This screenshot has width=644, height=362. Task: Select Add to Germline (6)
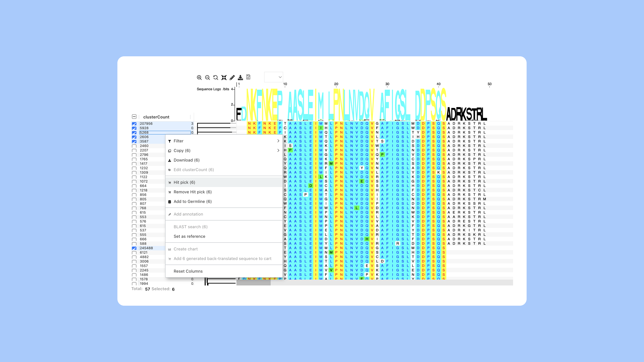tap(224, 201)
